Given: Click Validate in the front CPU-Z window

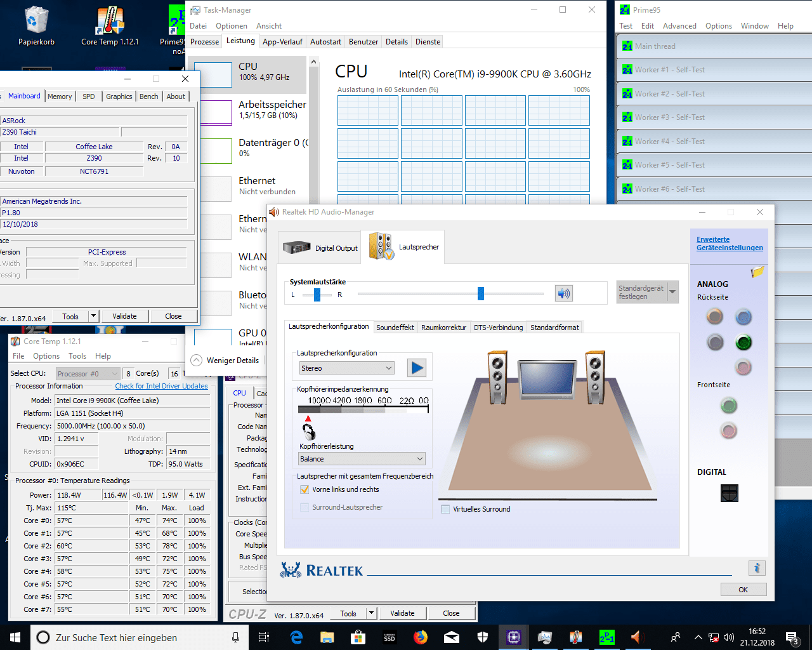Looking at the screenshot, I should 402,613.
